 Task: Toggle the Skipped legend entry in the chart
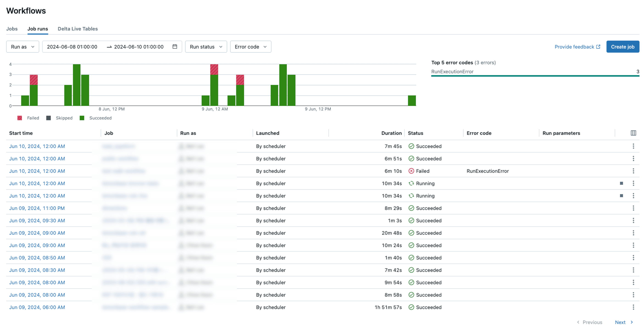click(x=60, y=118)
